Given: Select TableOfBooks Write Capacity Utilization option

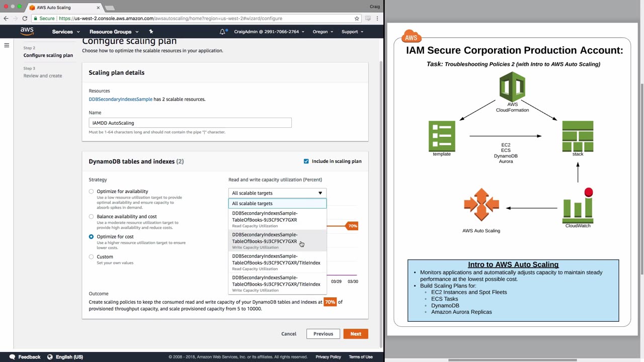Looking at the screenshot, I should pos(277,241).
